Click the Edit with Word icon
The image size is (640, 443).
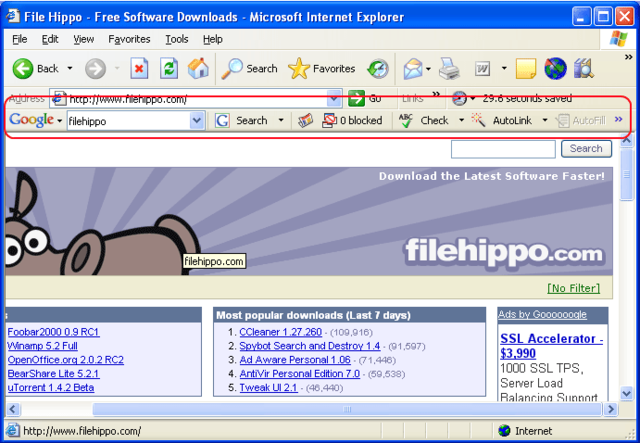[x=482, y=69]
